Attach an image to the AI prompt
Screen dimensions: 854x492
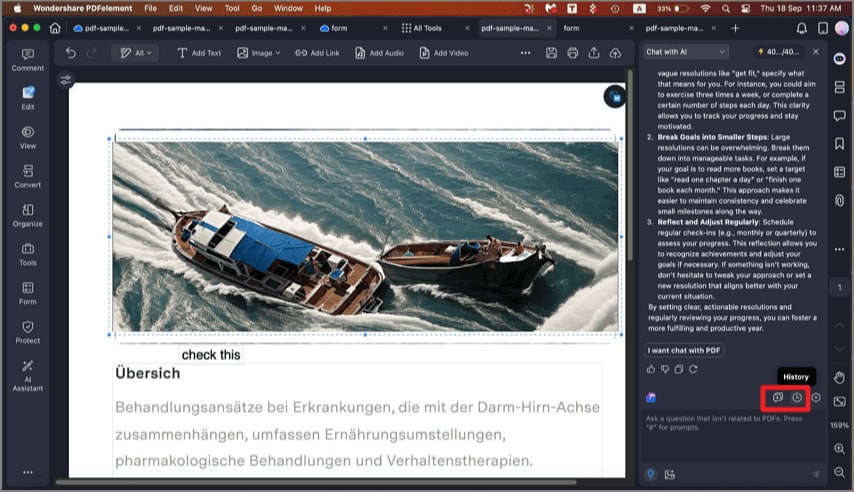click(x=669, y=475)
